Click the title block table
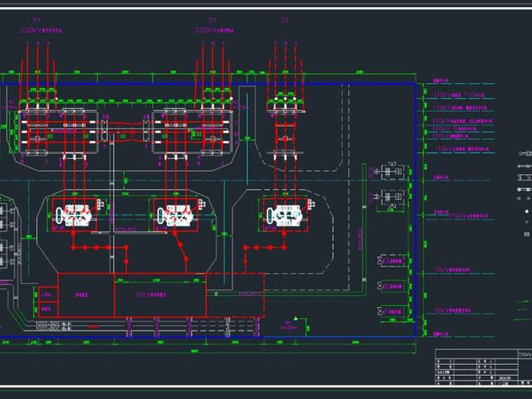This screenshot has width=532, height=399. pyautogui.click(x=483, y=367)
